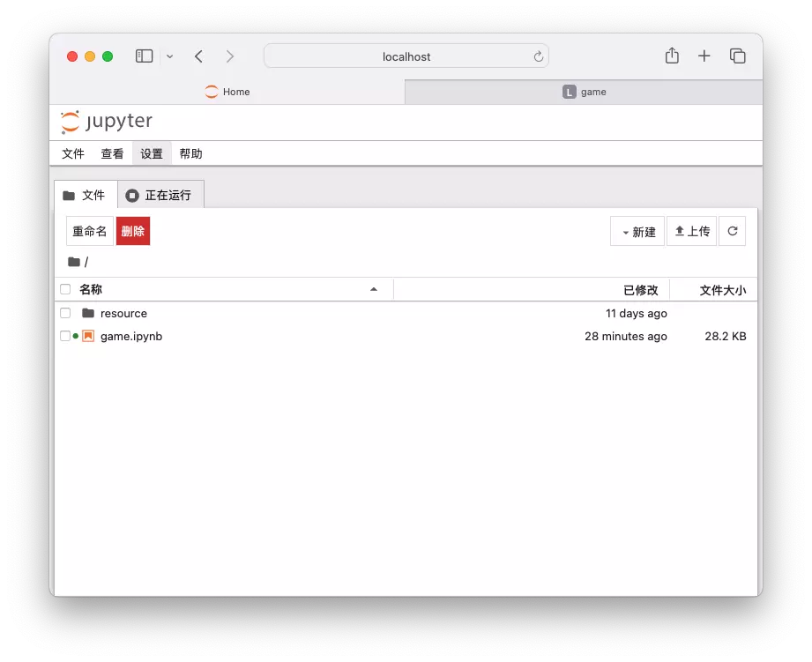Click the 重命名 button
The height and width of the screenshot is (662, 812).
(90, 231)
